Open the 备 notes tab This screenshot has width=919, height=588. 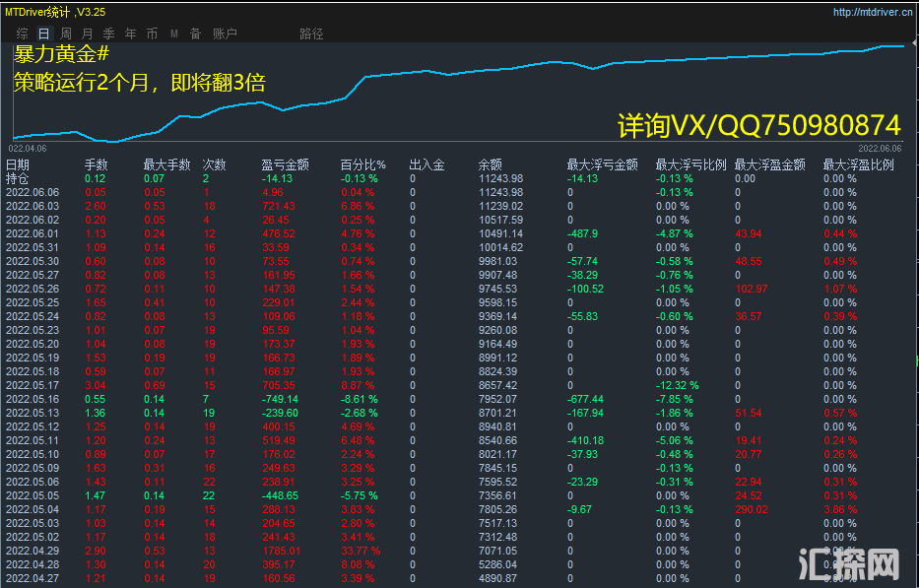pos(195,33)
